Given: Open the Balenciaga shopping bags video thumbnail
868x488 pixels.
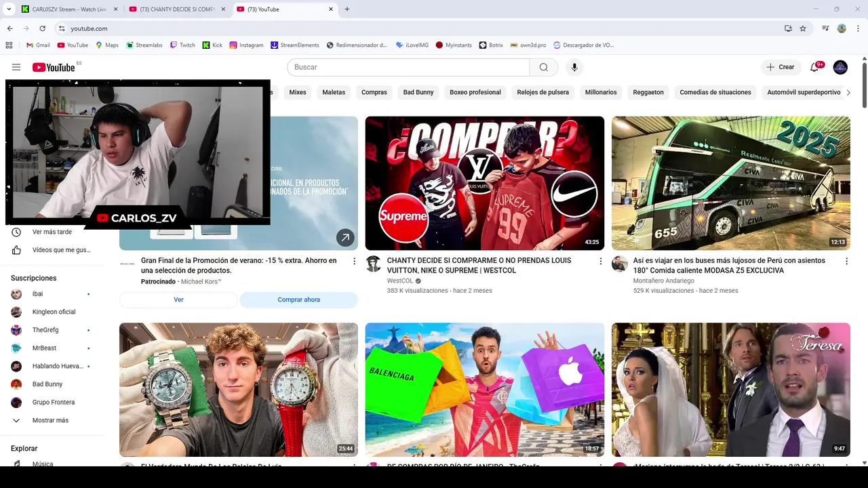Looking at the screenshot, I should (x=485, y=389).
